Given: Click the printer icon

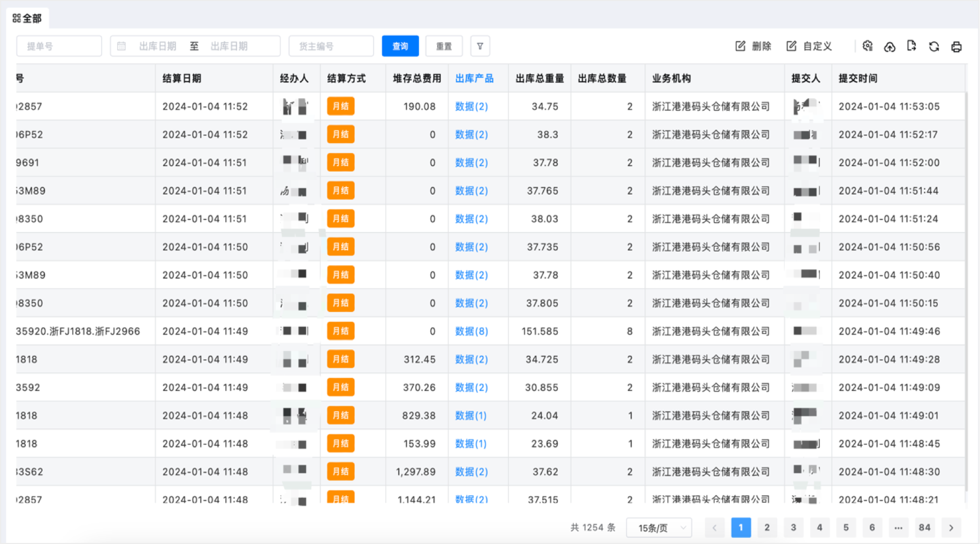Looking at the screenshot, I should point(956,47).
